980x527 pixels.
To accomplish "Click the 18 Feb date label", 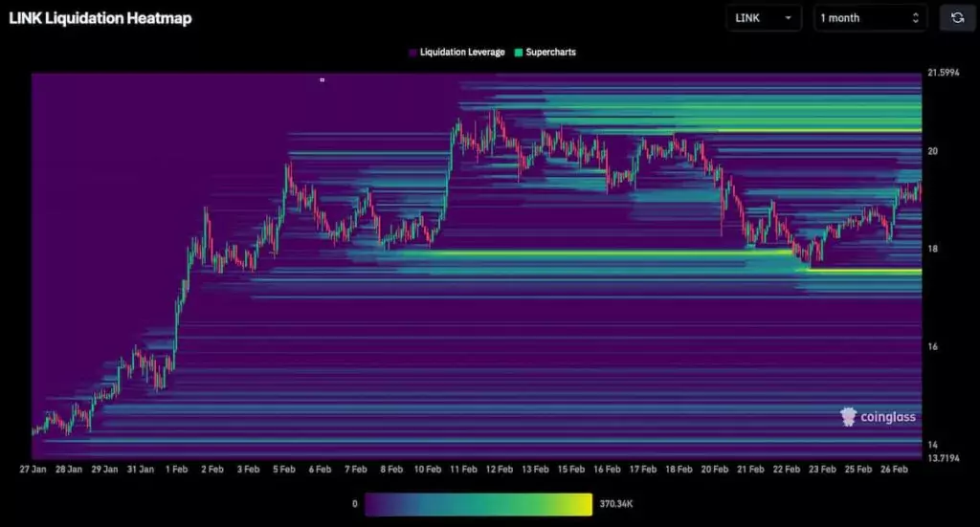I will 679,469.
